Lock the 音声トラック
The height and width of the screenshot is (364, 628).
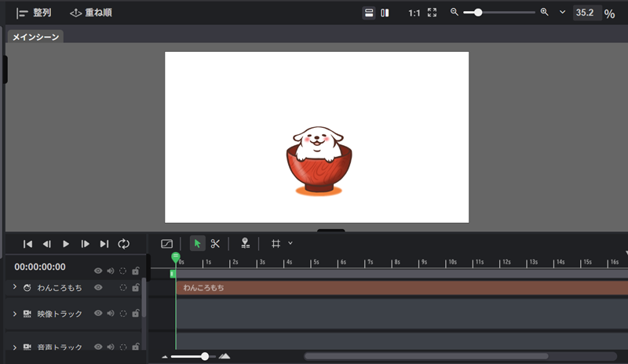coord(136,347)
